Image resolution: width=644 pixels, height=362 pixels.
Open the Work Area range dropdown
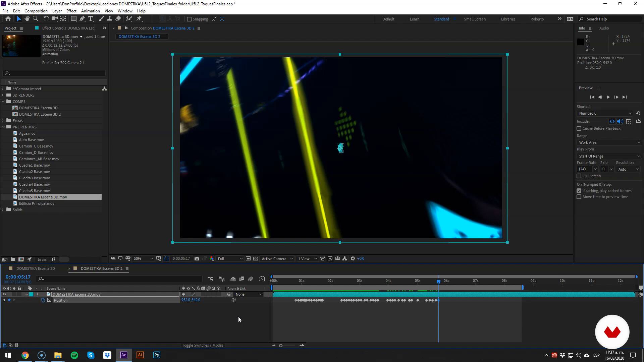pyautogui.click(x=609, y=143)
